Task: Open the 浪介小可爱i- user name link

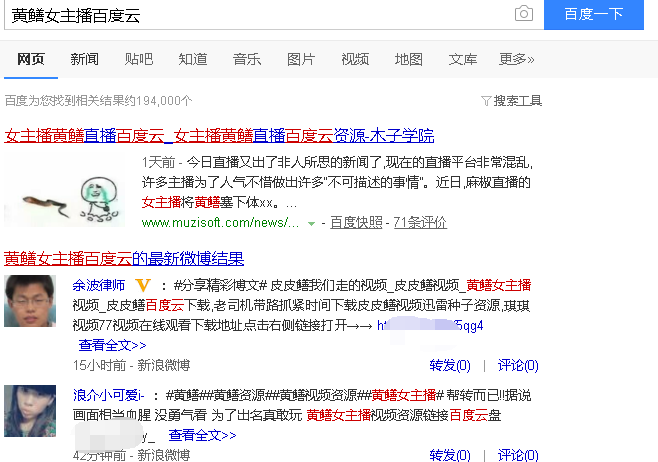Action: point(109,395)
